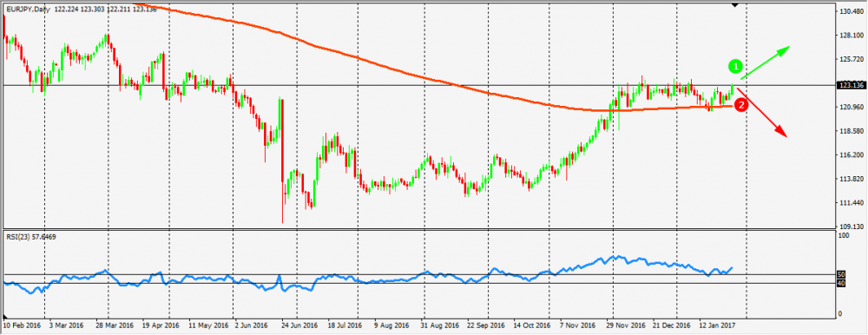The image size is (868, 335).
Task: Click the black triangle at the bottom-left of the date axis
Action: pos(5,316)
